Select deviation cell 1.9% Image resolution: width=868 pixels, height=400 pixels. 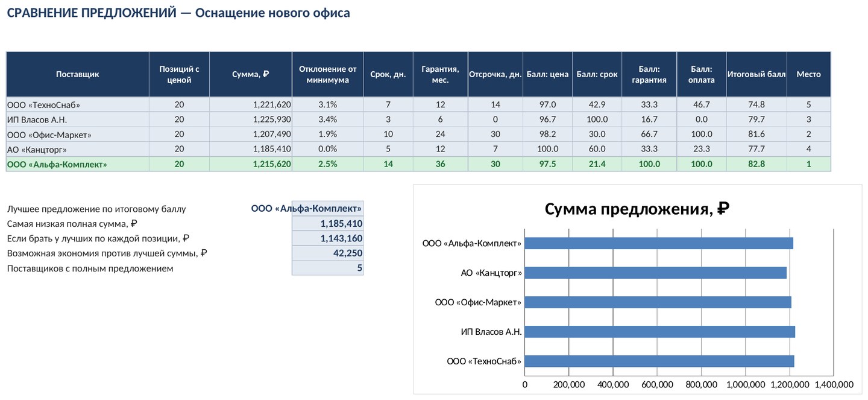328,134
